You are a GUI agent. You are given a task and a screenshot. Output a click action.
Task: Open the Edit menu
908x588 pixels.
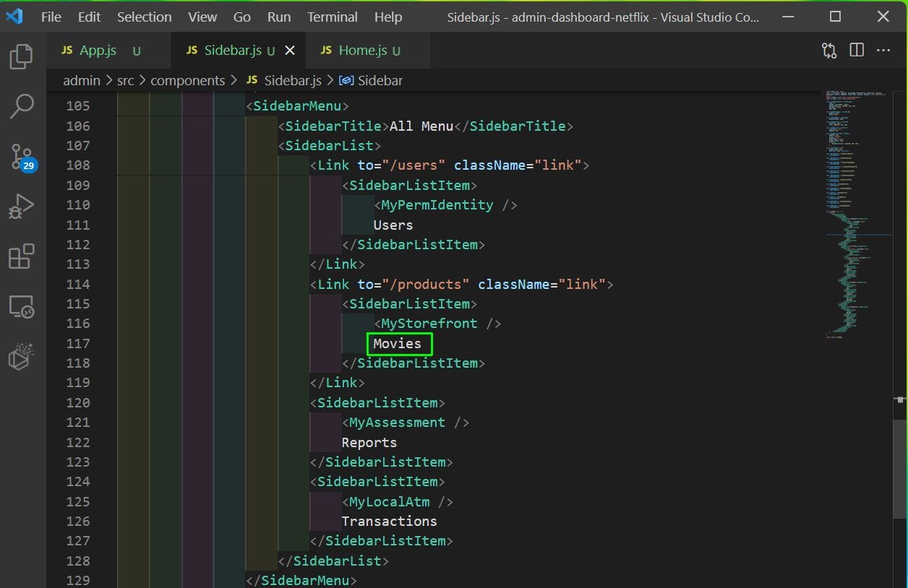89,17
